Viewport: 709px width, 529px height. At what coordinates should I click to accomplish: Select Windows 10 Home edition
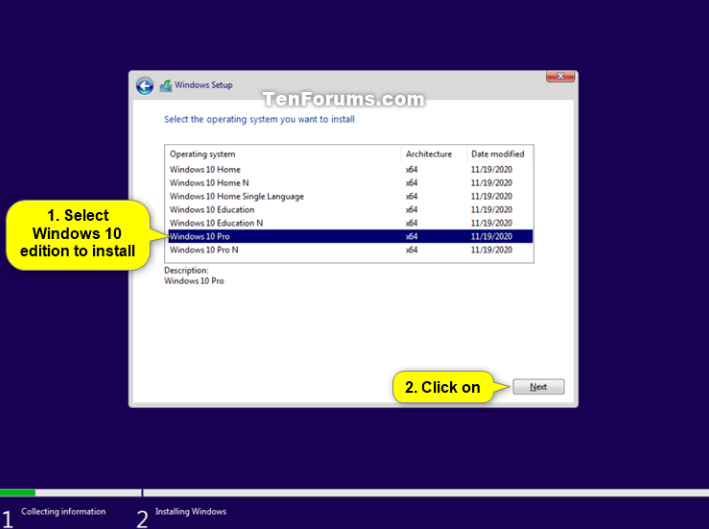tap(205, 170)
